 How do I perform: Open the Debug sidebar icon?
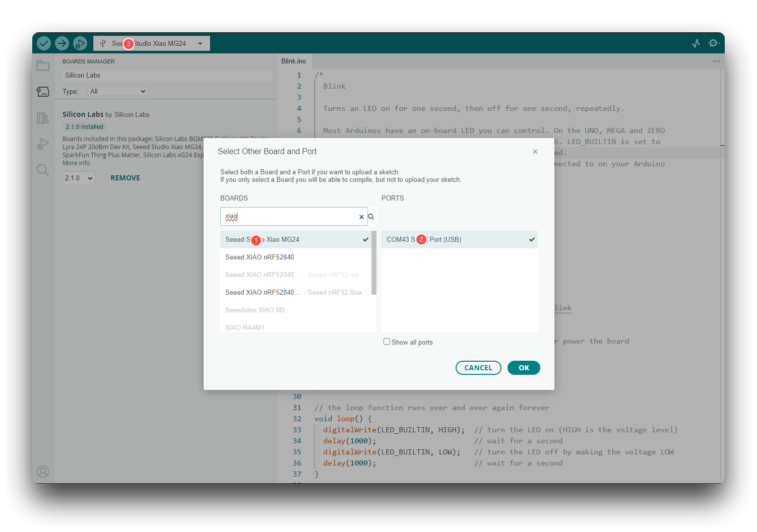[x=43, y=144]
